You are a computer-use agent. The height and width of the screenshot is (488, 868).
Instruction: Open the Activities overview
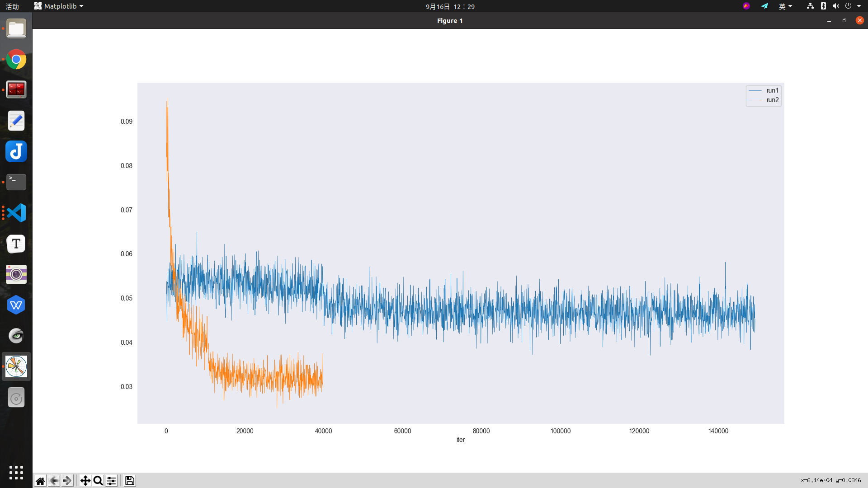click(12, 6)
